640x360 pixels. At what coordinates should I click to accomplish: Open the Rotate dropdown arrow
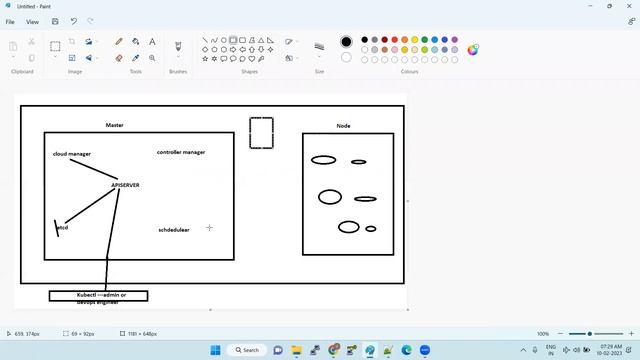coord(97,42)
